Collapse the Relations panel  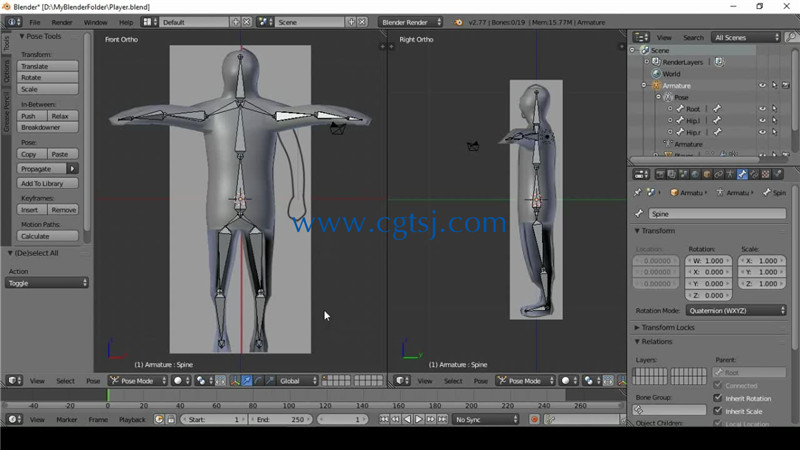point(656,341)
